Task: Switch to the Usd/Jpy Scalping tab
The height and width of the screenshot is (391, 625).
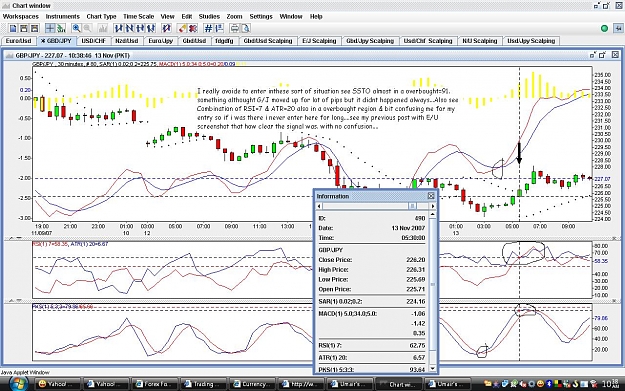Action: [531, 41]
